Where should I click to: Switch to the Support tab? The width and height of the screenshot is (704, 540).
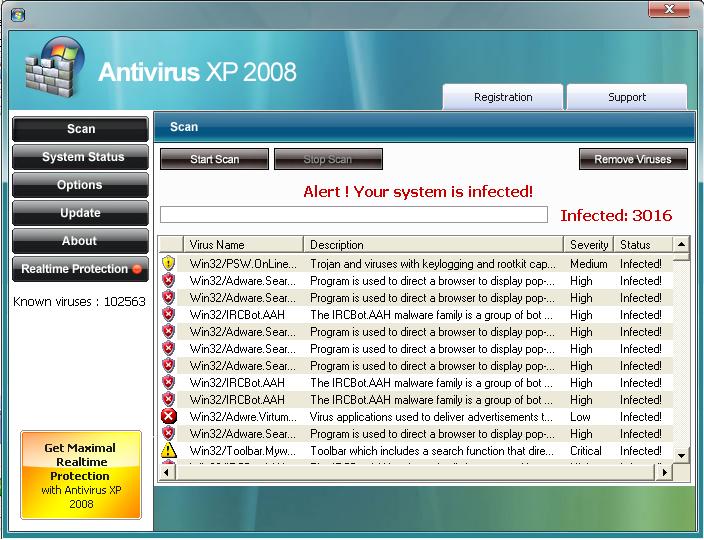(x=627, y=98)
